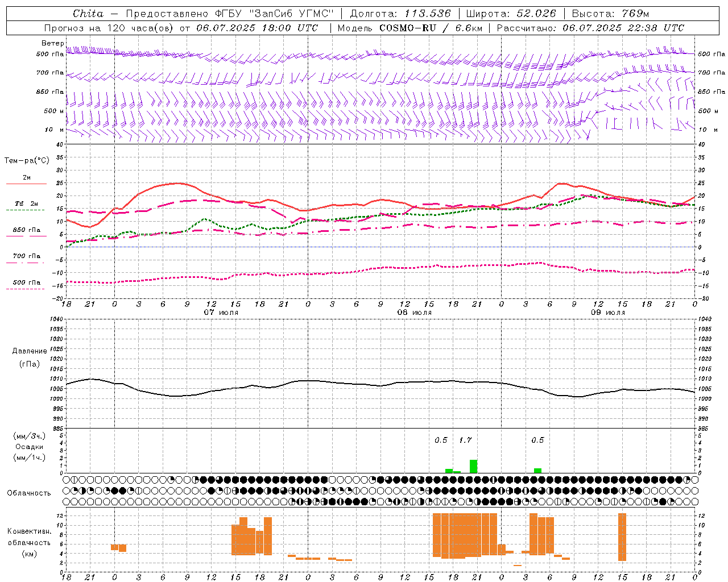Click the "Давление" pressure panel label
The image size is (728, 582).
[30, 351]
